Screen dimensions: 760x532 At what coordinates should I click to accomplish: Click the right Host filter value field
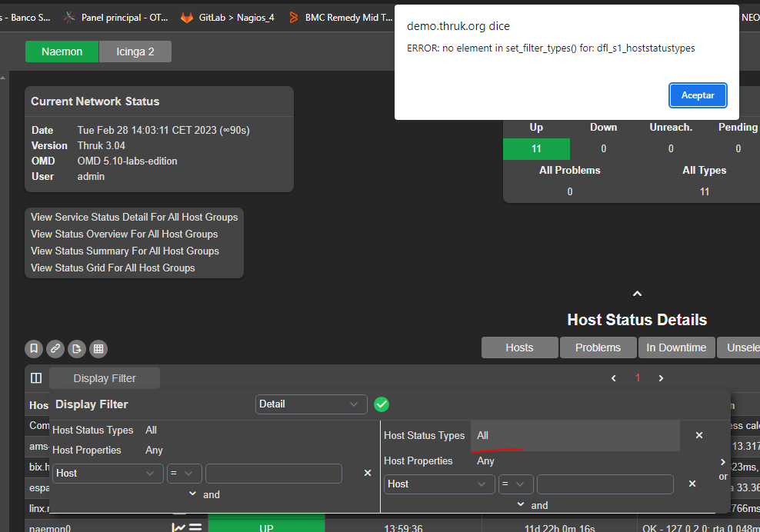pyautogui.click(x=605, y=484)
